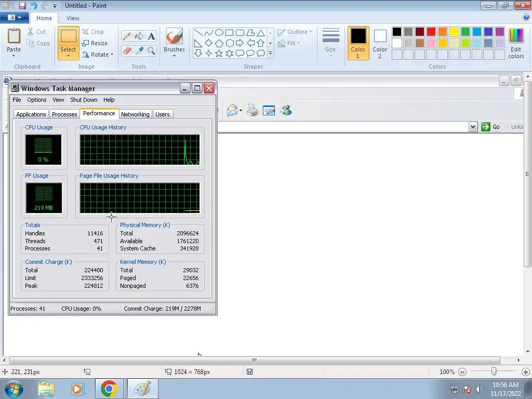Set Color 2 as active color

[380, 43]
